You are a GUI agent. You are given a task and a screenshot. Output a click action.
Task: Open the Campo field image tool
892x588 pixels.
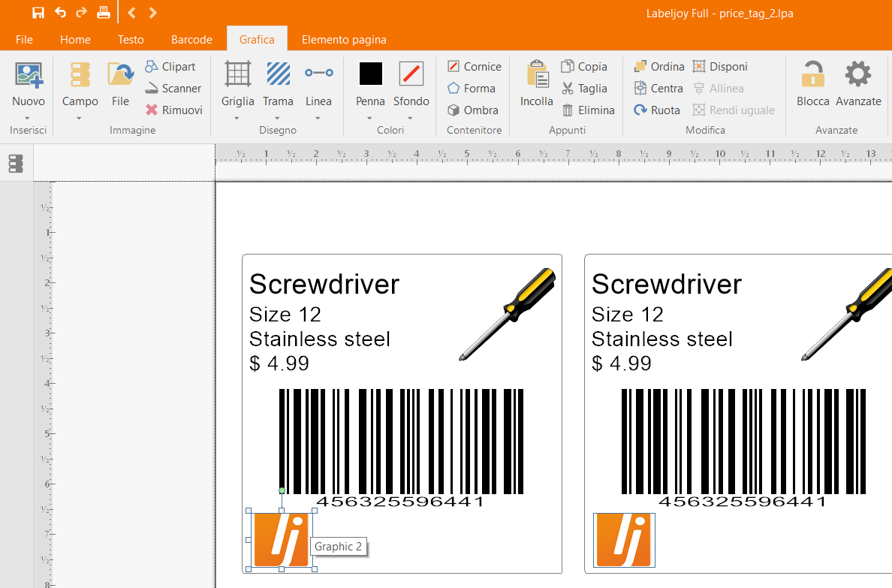[x=80, y=84]
